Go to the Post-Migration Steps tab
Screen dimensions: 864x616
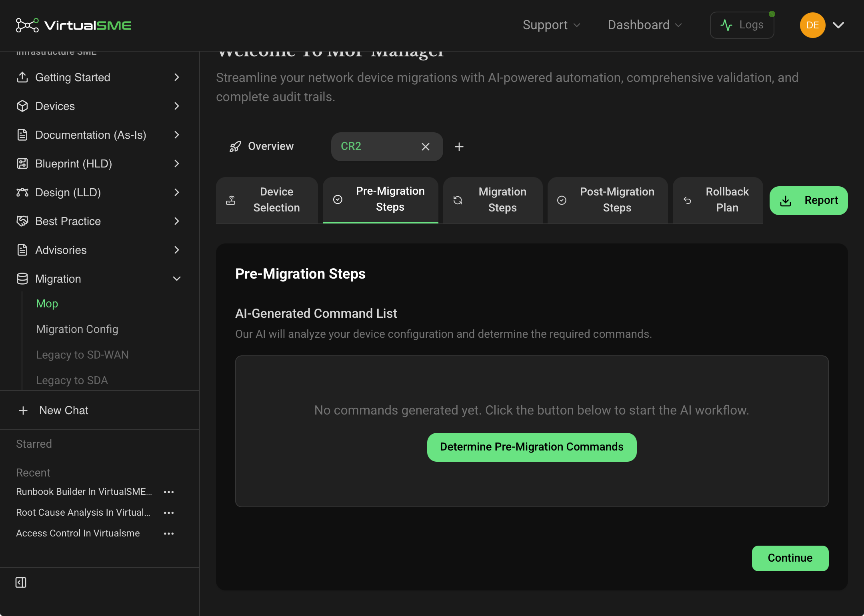tap(608, 200)
